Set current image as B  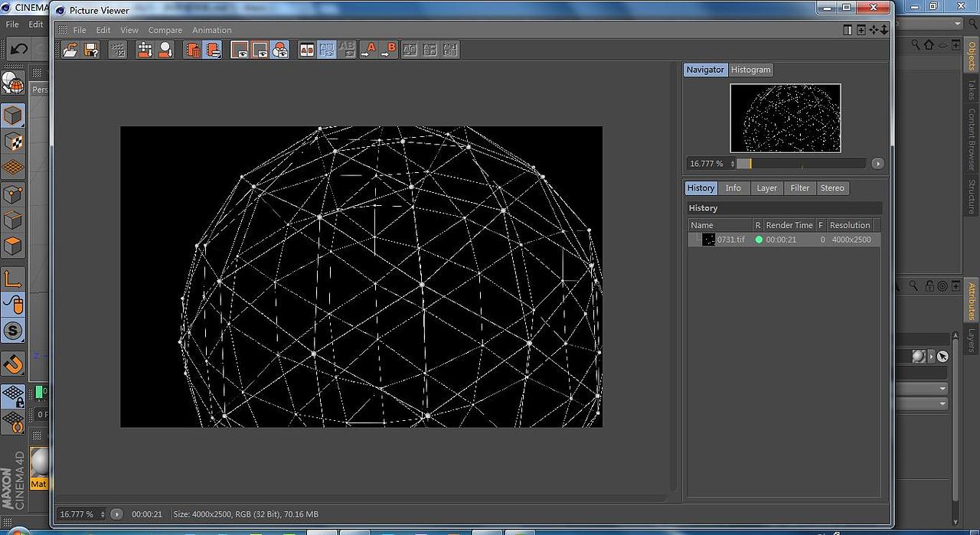point(389,50)
